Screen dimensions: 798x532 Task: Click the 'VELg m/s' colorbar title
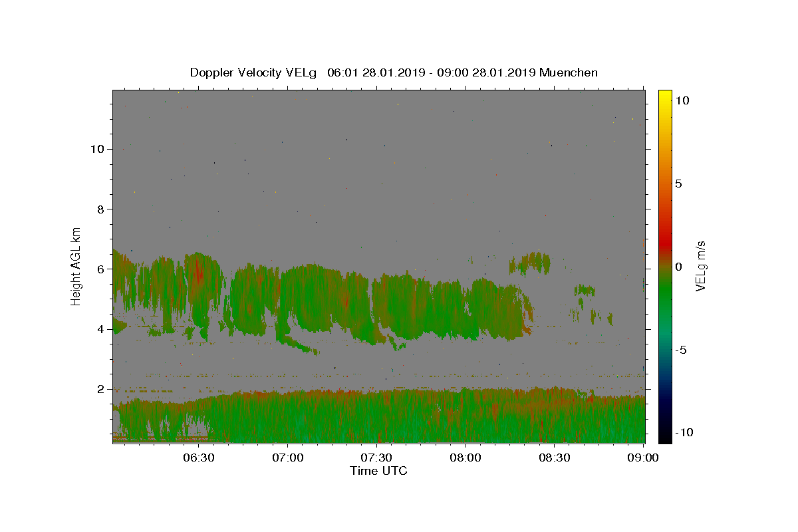[x=701, y=266]
